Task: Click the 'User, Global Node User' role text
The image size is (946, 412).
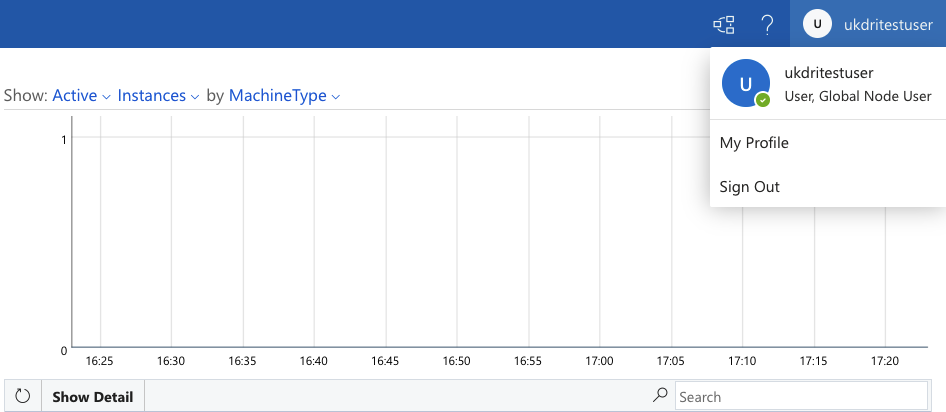Action: pyautogui.click(x=858, y=96)
